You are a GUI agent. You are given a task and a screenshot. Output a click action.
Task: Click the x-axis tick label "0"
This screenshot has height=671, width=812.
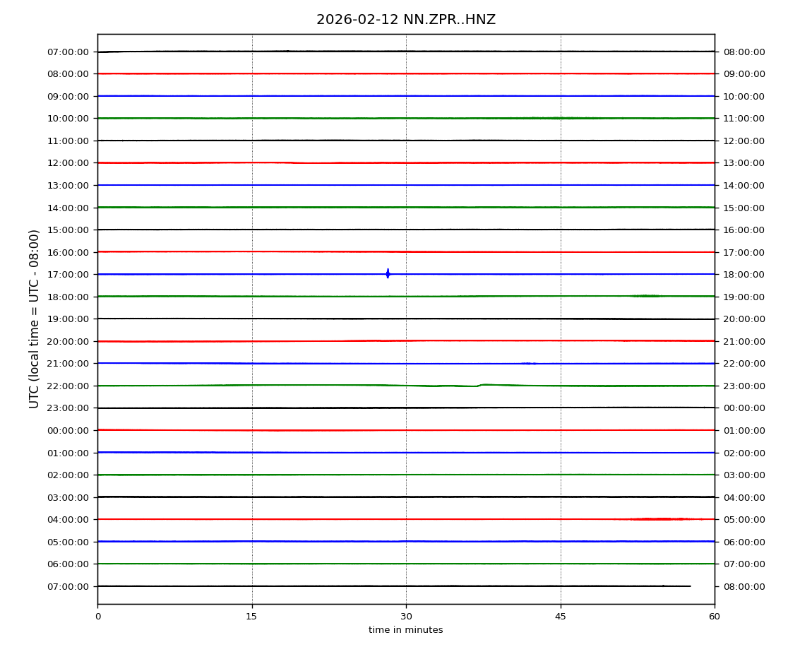coord(97,617)
